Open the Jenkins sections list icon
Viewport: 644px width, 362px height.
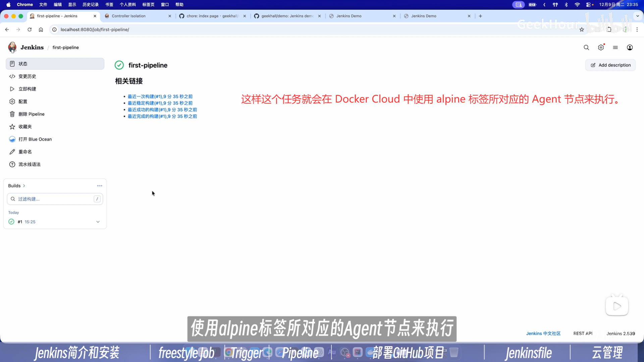click(x=615, y=48)
